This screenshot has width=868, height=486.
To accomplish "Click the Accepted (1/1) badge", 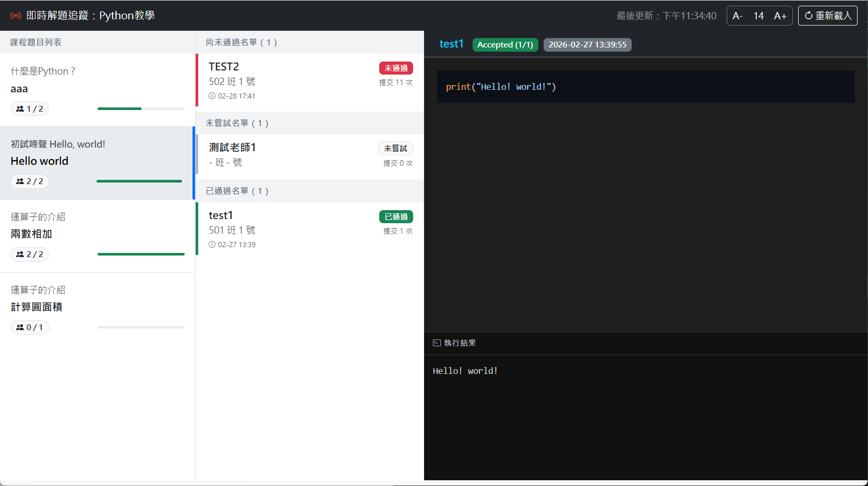I will pos(505,45).
